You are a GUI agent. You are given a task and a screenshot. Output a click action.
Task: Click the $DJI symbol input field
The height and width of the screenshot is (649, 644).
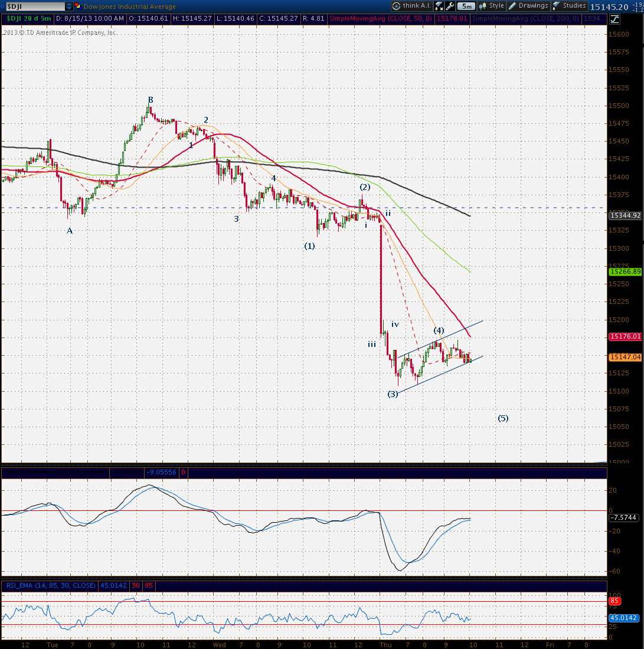click(35, 6)
